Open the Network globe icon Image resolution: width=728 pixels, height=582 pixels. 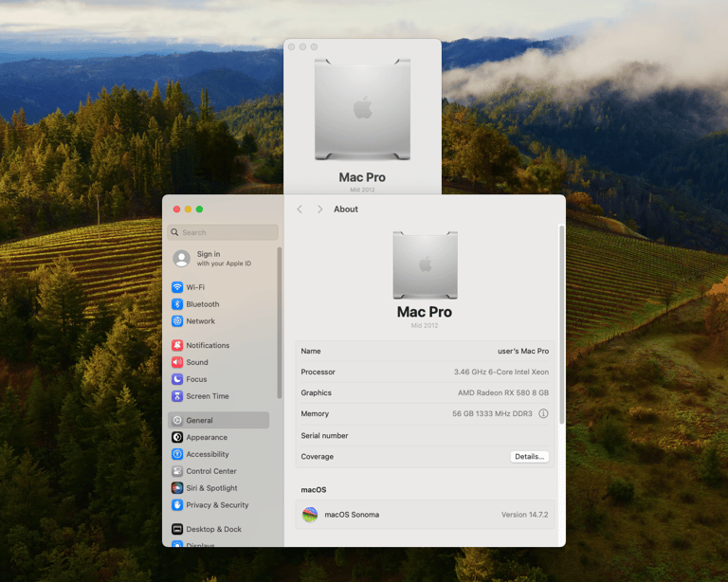coord(177,321)
